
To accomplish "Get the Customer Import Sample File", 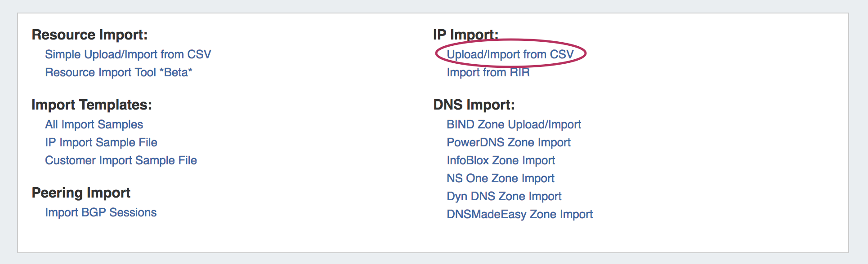I will pyautogui.click(x=121, y=160).
